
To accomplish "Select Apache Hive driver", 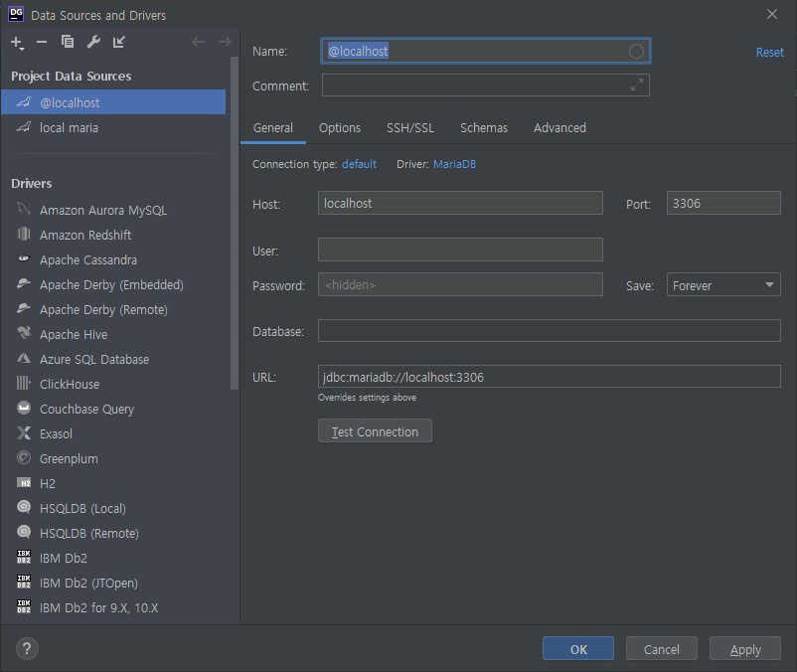I will 113,334.
